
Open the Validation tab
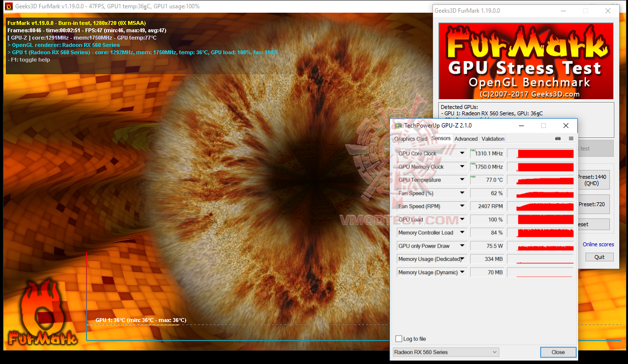point(493,139)
